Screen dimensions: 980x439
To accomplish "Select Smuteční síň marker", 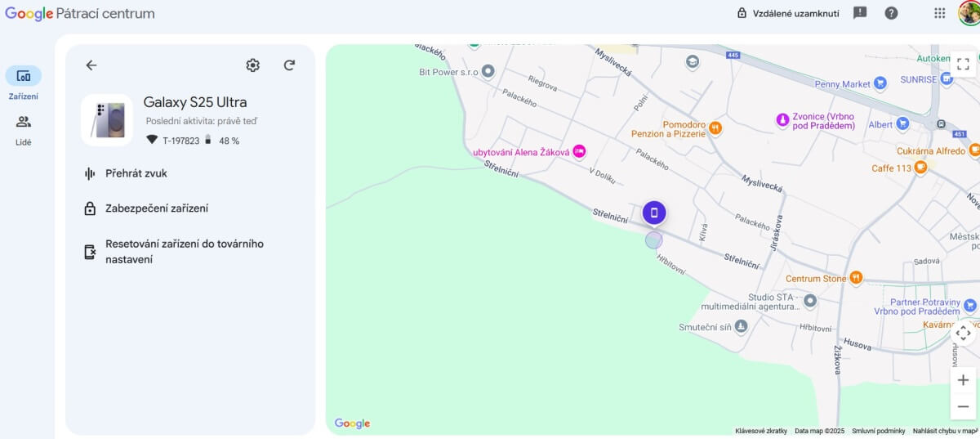I will [741, 326].
